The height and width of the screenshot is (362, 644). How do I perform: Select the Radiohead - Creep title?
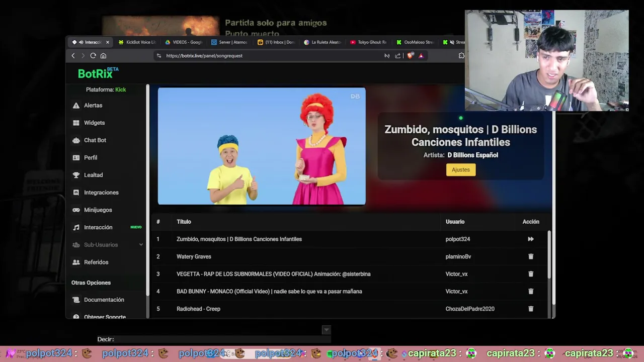pos(198,309)
